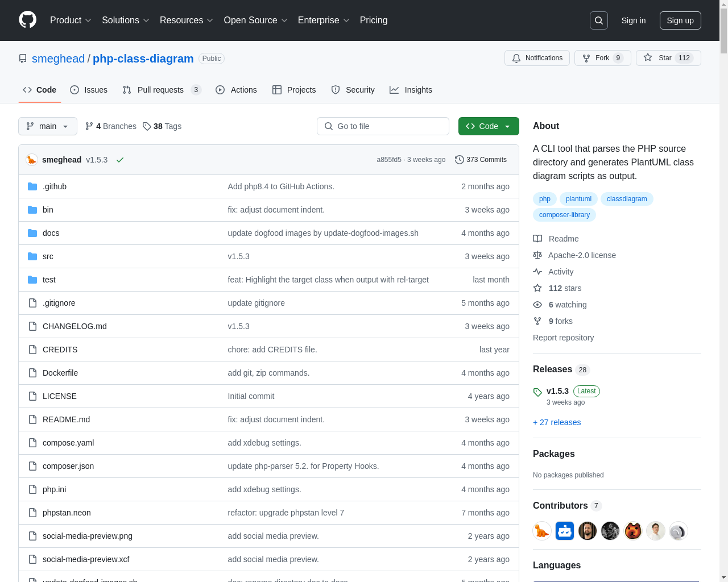Open the + 27 releases link
Viewport: 728px width, 582px height.
pos(557,422)
